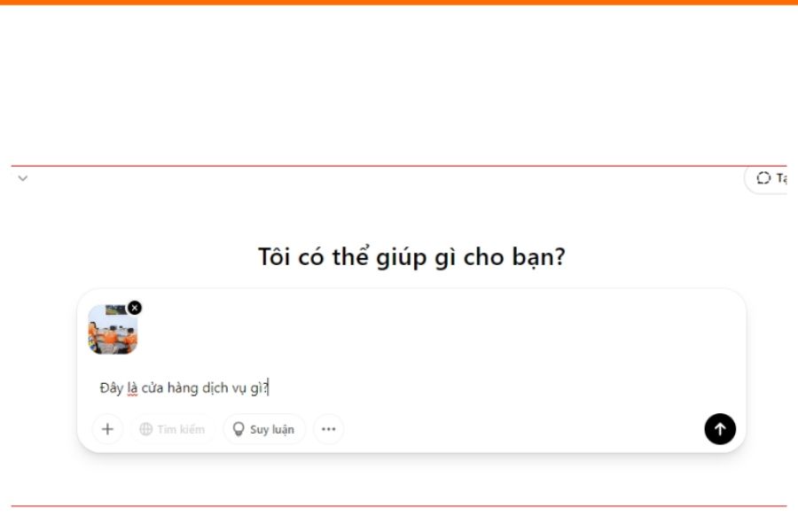Click the partially visible "Tạ" button label
This screenshot has height=532, width=798.
(x=781, y=178)
